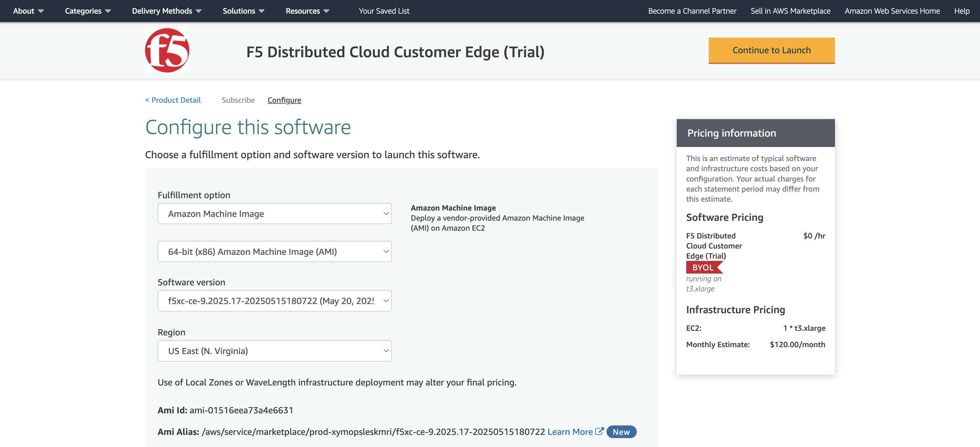Click the Continue to Launch button

[x=771, y=50]
